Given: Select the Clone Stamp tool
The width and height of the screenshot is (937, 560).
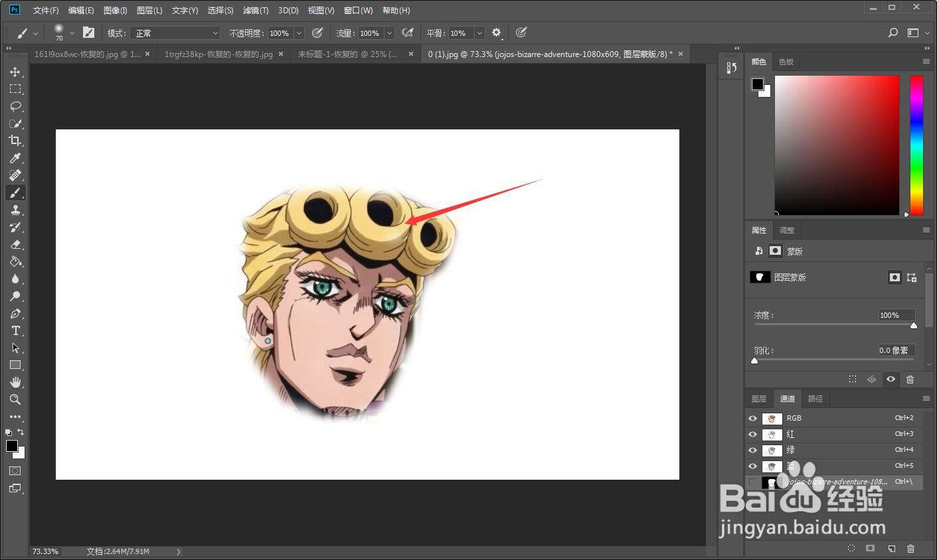Looking at the screenshot, I should pos(15,210).
